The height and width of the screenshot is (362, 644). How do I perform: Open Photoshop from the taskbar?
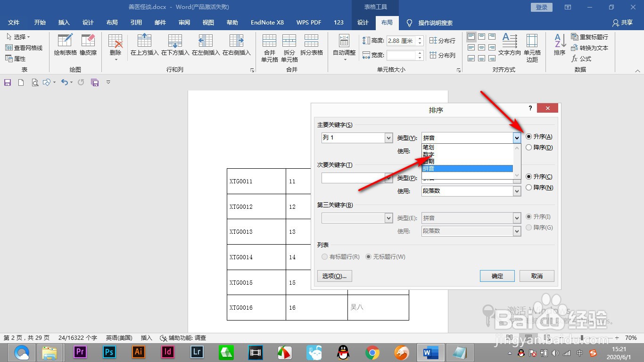click(x=109, y=352)
